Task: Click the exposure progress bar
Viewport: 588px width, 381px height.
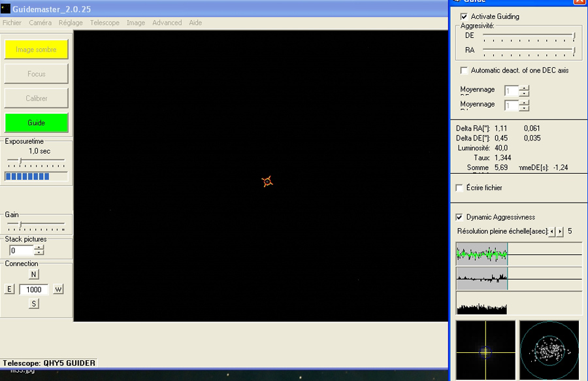Action: 36,176
